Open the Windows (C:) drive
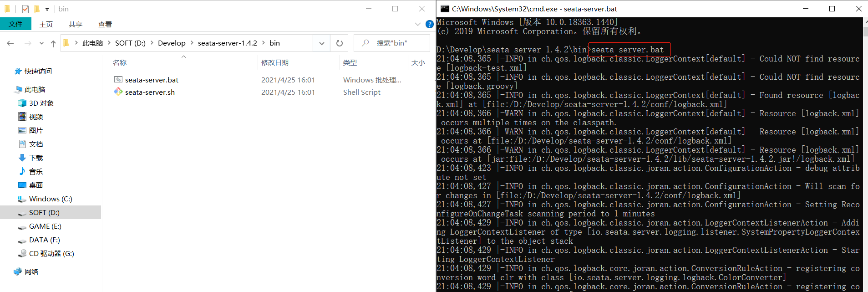Image resolution: width=868 pixels, height=292 pixels. pos(51,199)
